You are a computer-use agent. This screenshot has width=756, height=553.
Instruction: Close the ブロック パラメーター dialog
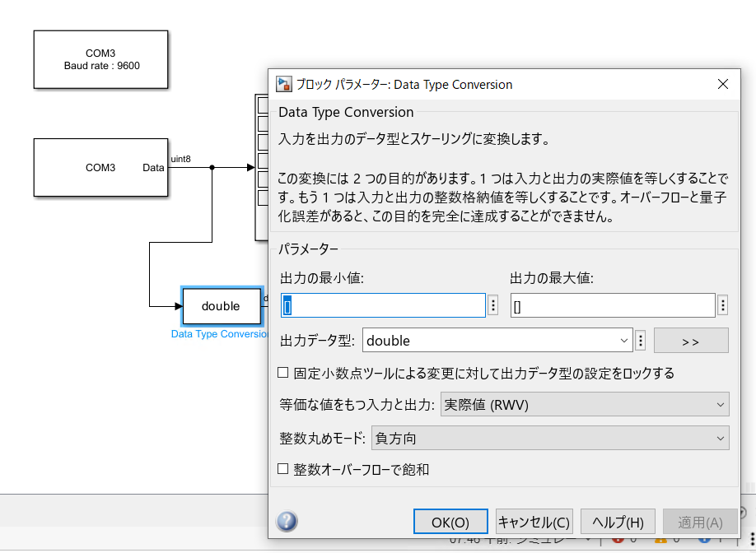[723, 84]
